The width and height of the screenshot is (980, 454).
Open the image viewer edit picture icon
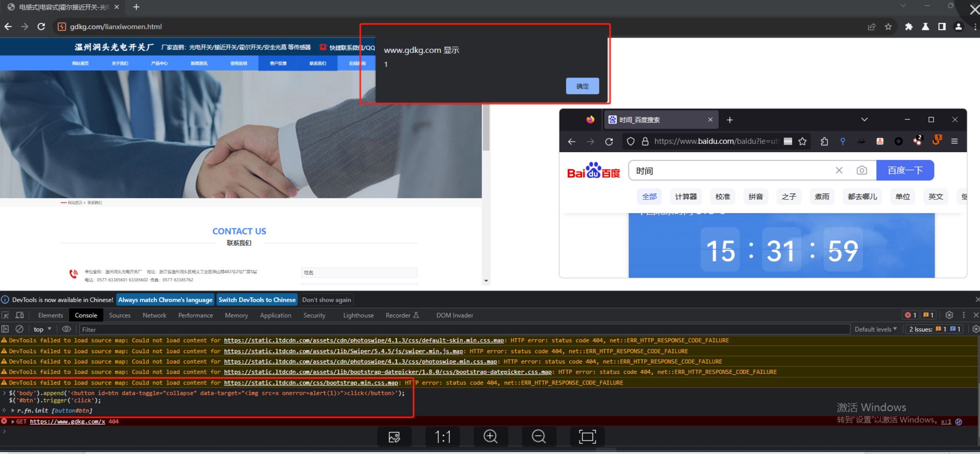click(x=394, y=436)
